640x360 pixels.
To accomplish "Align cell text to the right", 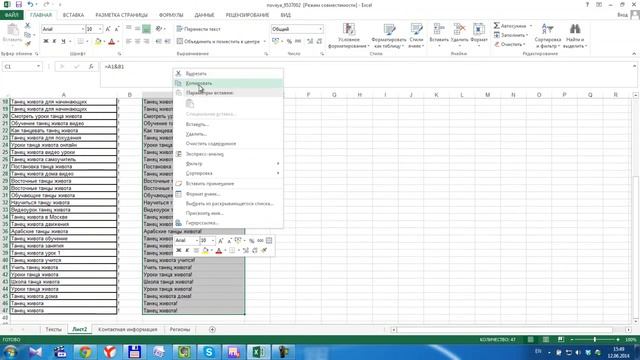I will 147,41.
